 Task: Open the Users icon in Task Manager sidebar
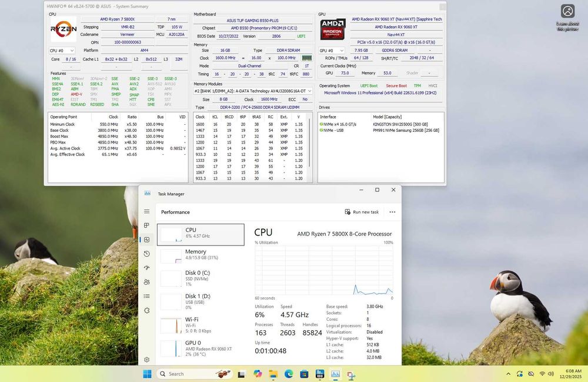(x=146, y=282)
